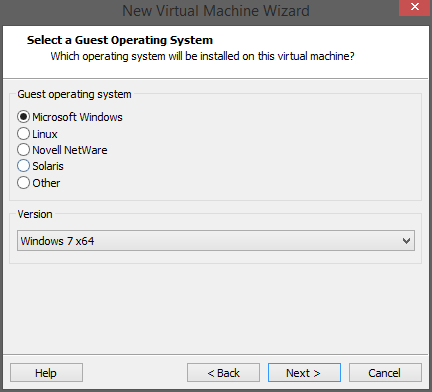Click the 'Guest operating system' group label

[x=74, y=94]
